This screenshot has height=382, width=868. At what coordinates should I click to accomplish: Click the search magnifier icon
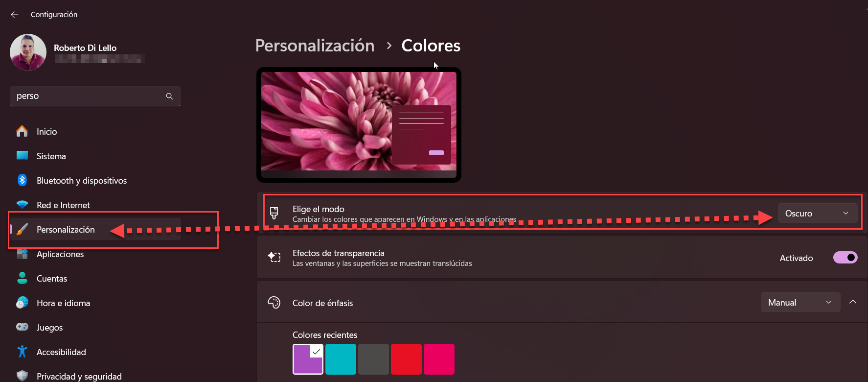pos(169,96)
